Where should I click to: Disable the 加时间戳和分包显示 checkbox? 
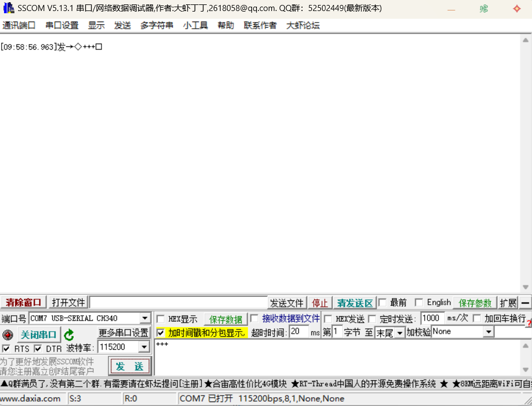(160, 333)
